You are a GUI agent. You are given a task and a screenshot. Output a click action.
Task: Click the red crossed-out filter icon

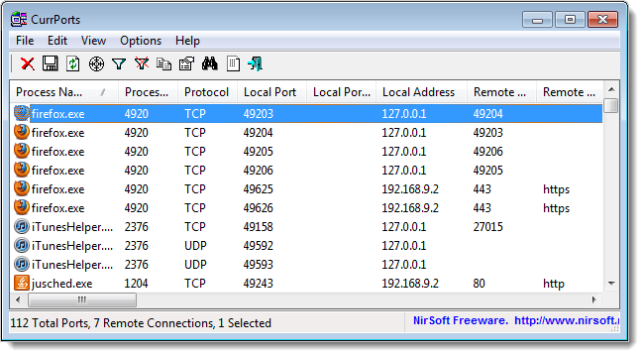pos(142,63)
